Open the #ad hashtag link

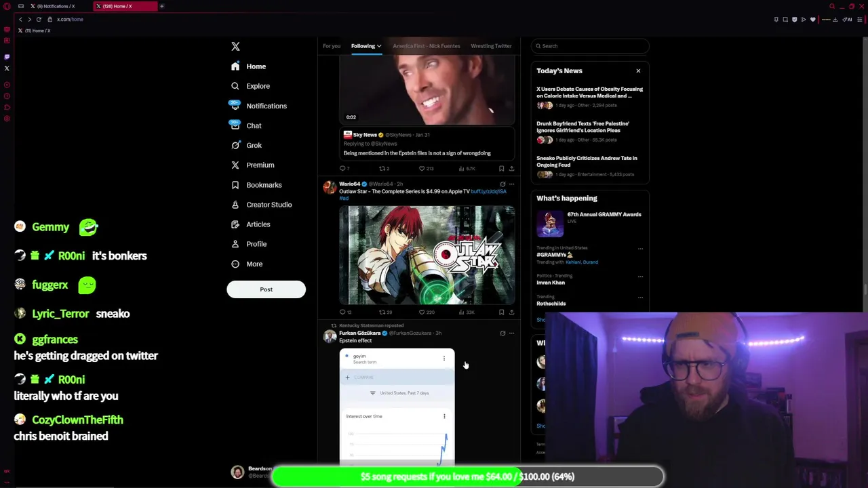[343, 198]
